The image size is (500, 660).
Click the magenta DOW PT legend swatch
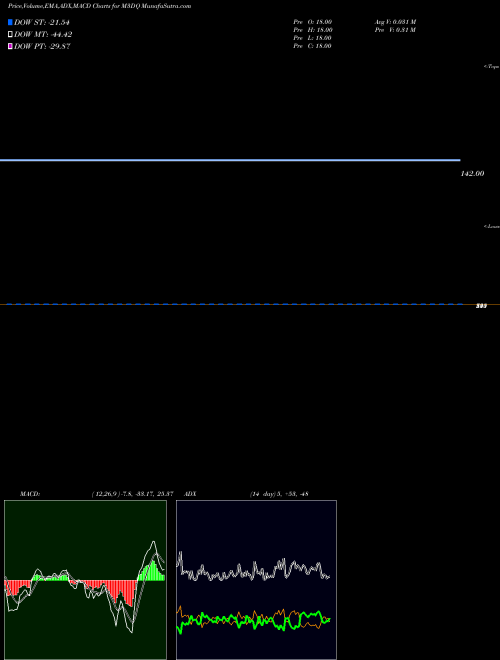pos(10,46)
